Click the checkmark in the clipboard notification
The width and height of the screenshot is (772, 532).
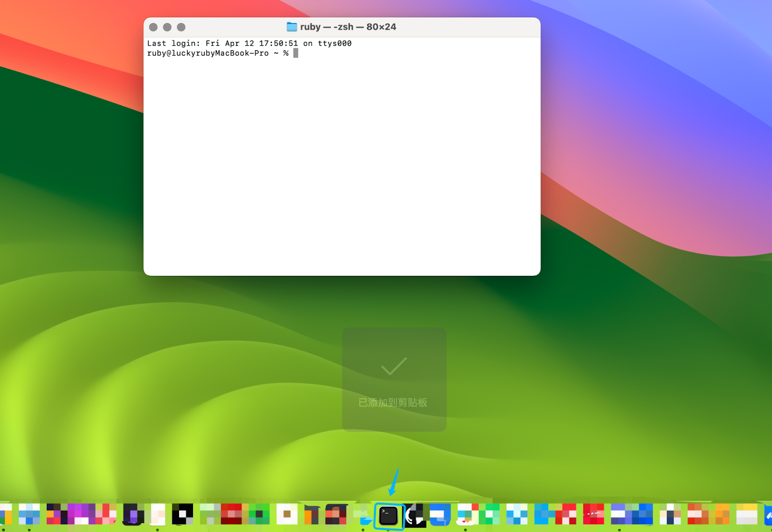pos(394,366)
